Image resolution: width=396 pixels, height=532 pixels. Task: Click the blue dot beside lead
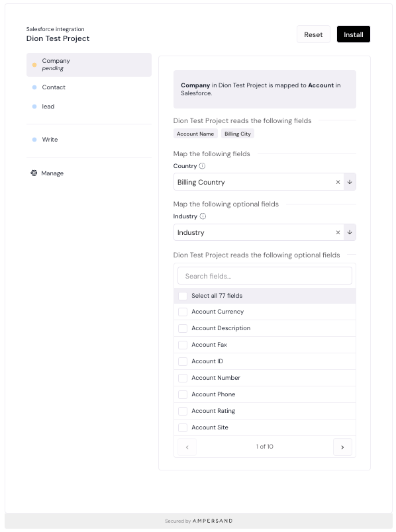pyautogui.click(x=34, y=107)
